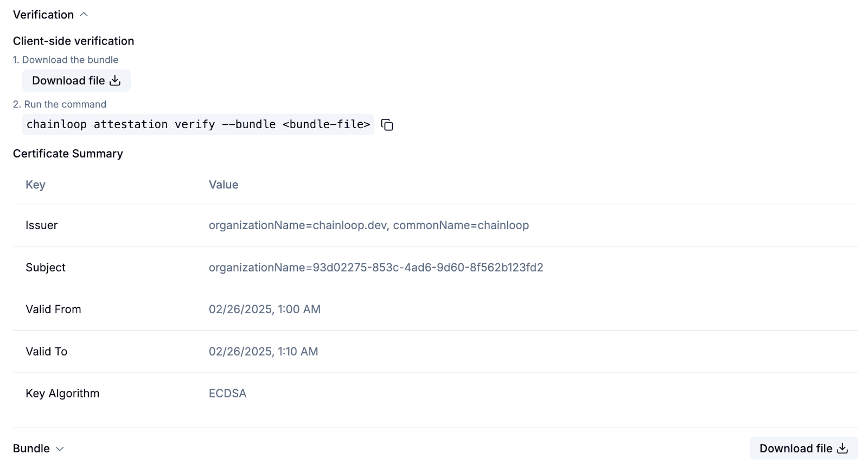Click the 1:10 AM Valid To date

click(x=263, y=351)
